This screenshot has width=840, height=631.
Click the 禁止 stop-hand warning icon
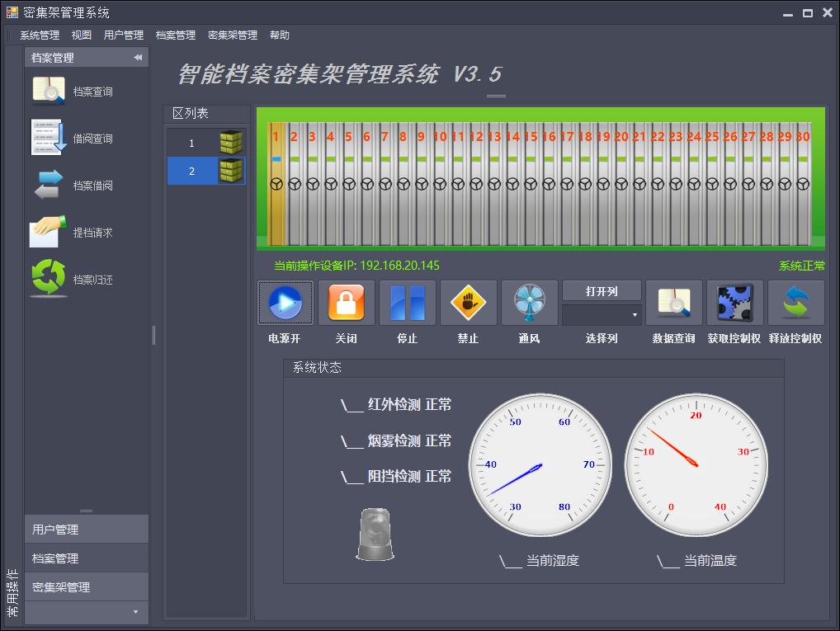click(468, 303)
